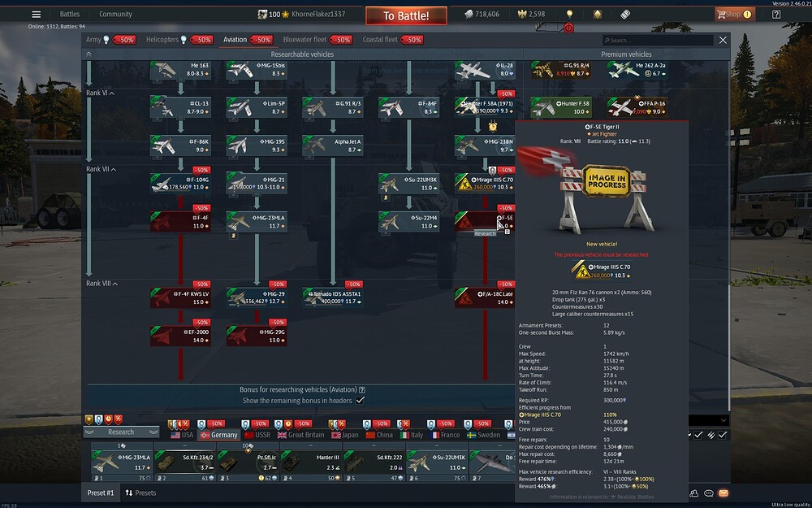Click the golden diamond premium icon in top bar
Viewport: 812px width, 508px height.
coord(597,15)
